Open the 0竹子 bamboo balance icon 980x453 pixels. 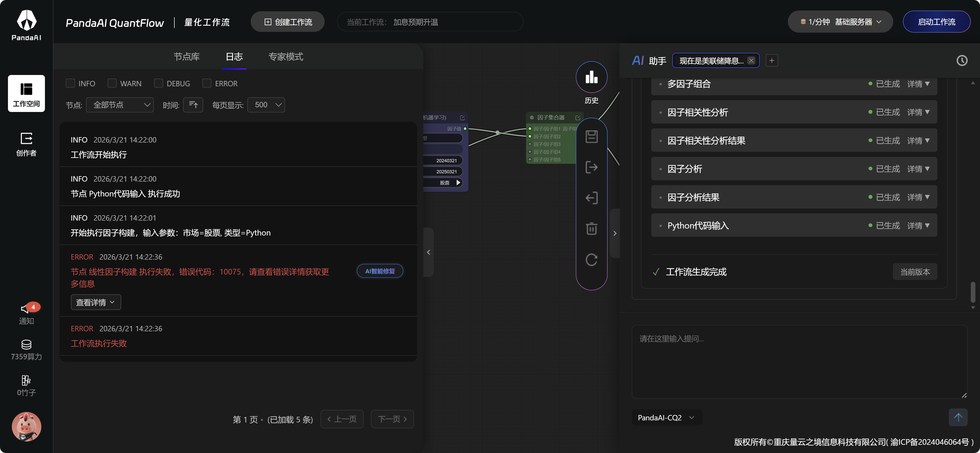26,386
